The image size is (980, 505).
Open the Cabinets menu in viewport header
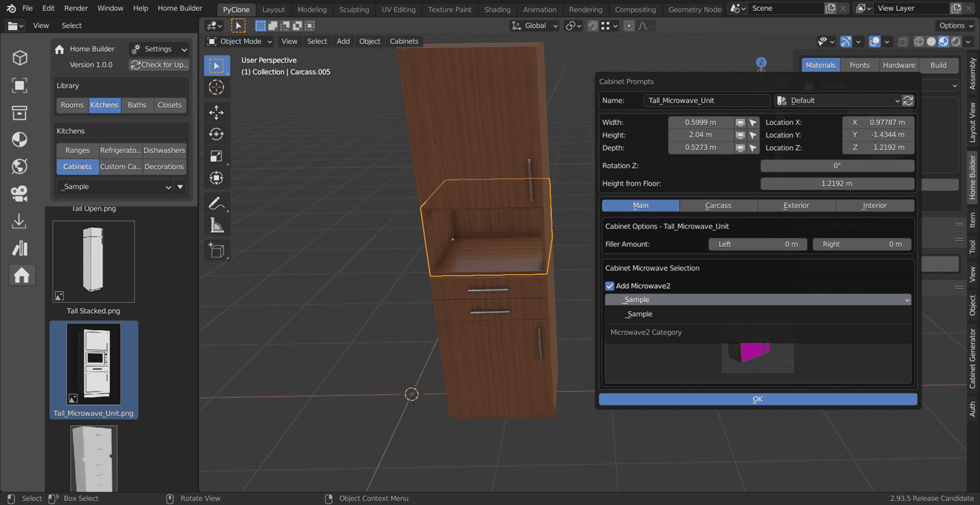404,41
